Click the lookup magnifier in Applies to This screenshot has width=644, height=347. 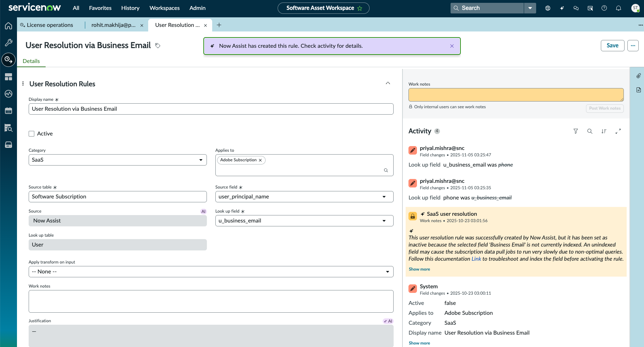[x=386, y=170]
